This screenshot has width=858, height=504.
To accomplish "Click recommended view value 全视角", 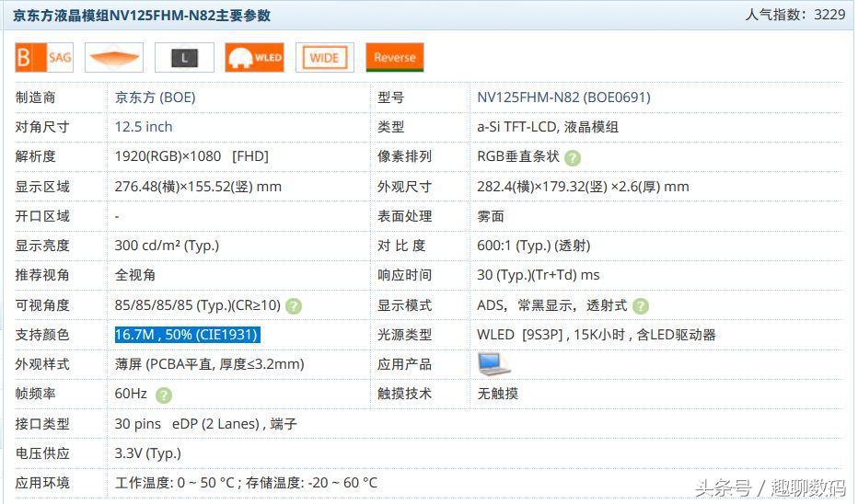I will point(135,275).
